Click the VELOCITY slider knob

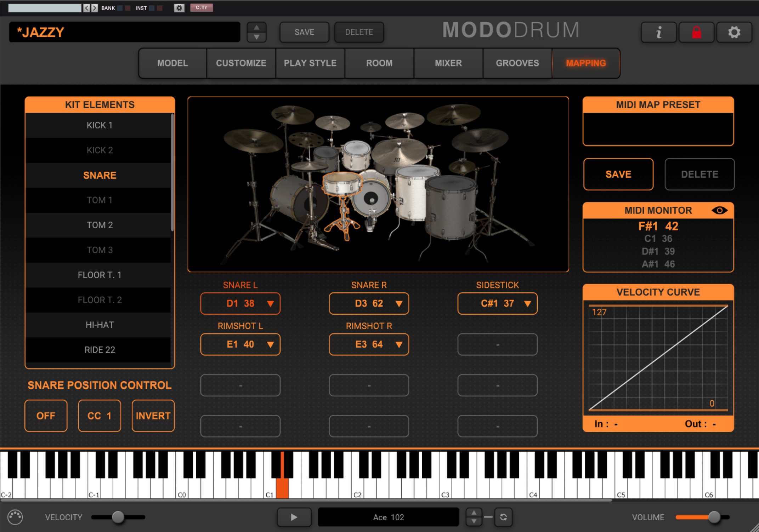click(x=118, y=517)
